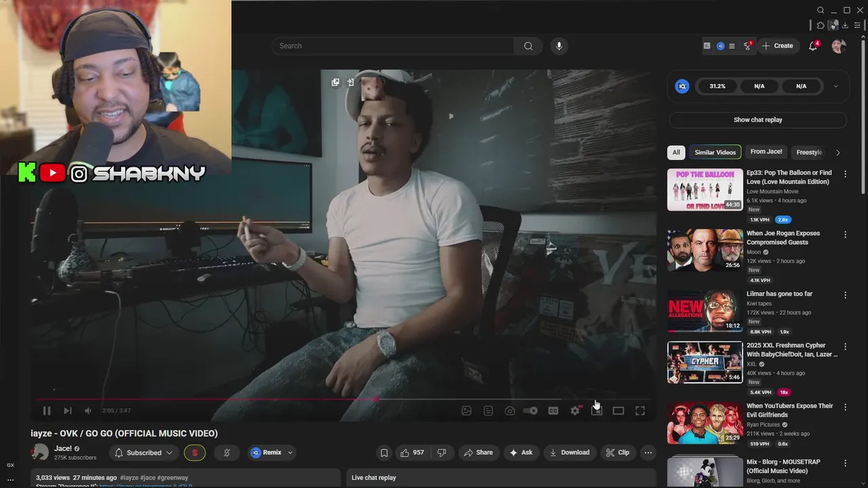Click the #iayze hashtag
868x488 pixels.
[x=132, y=478]
